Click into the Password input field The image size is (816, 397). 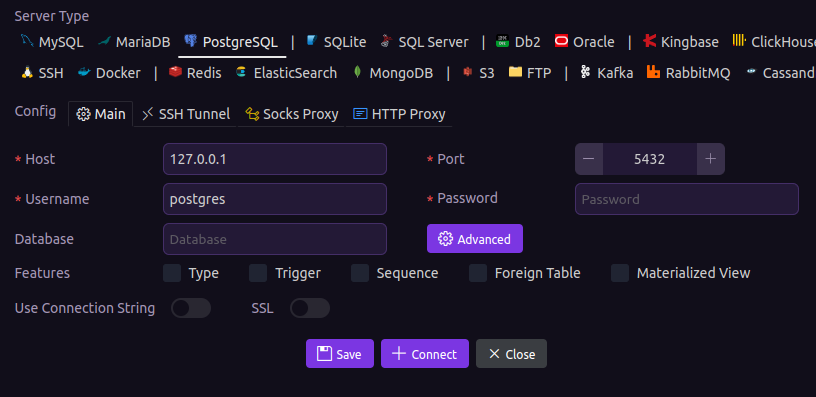[x=686, y=199]
